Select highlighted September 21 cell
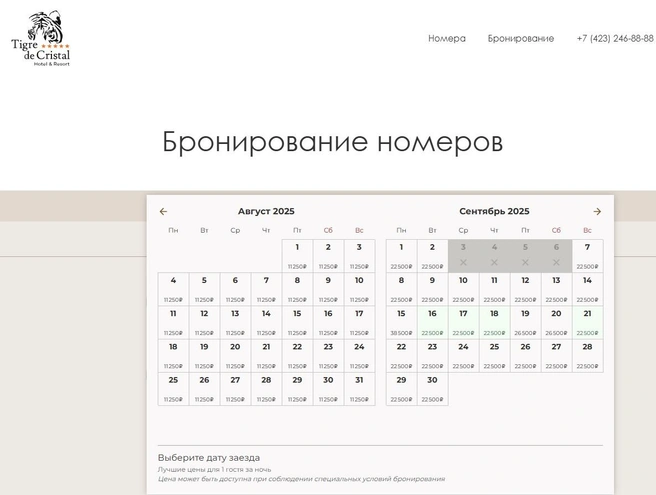The width and height of the screenshot is (656, 495). coord(588,323)
